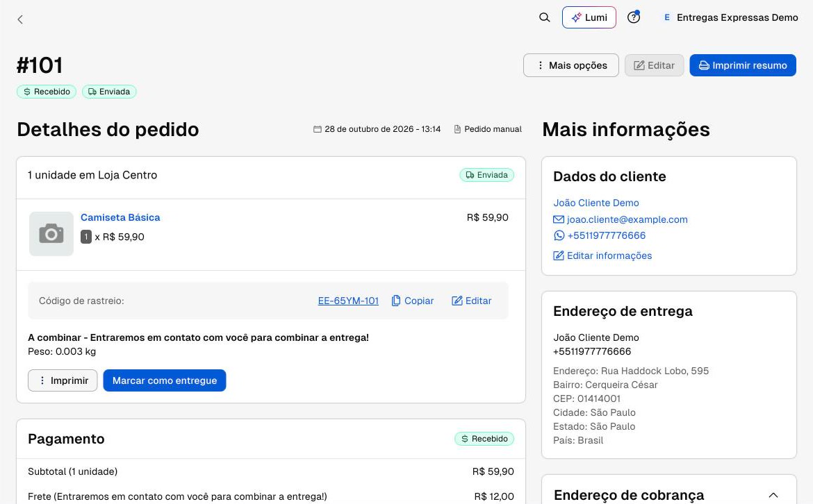Screen dimensions: 813x504
Task: Open the help question mark icon
Action: pos(634,17)
